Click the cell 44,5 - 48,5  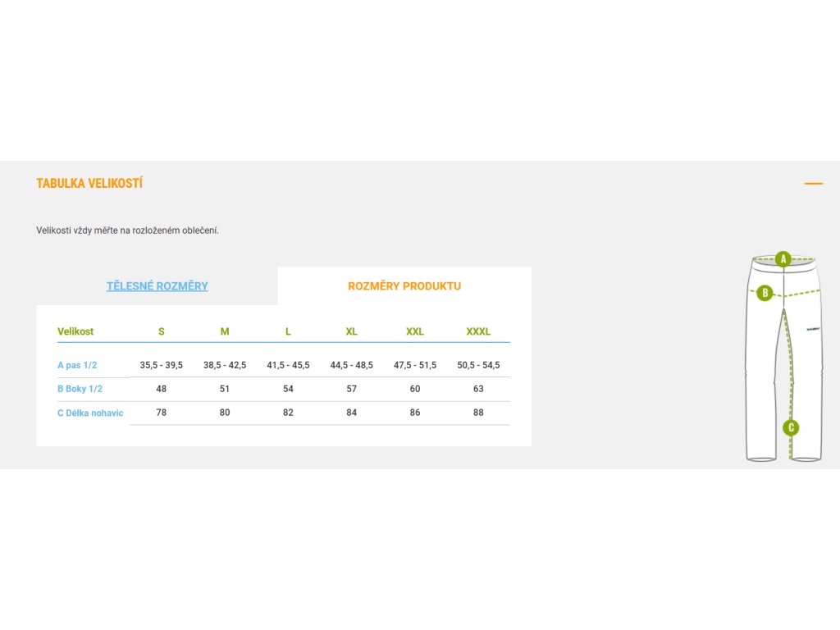pos(351,365)
